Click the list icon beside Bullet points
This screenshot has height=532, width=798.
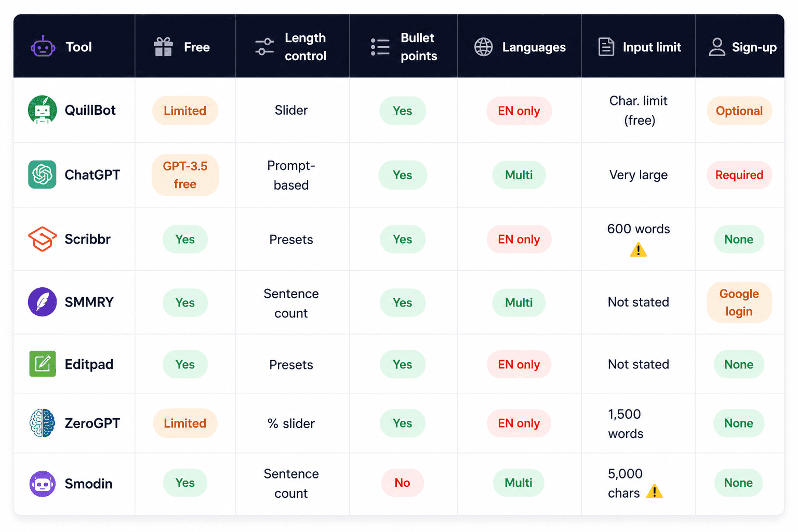pyautogui.click(x=380, y=47)
